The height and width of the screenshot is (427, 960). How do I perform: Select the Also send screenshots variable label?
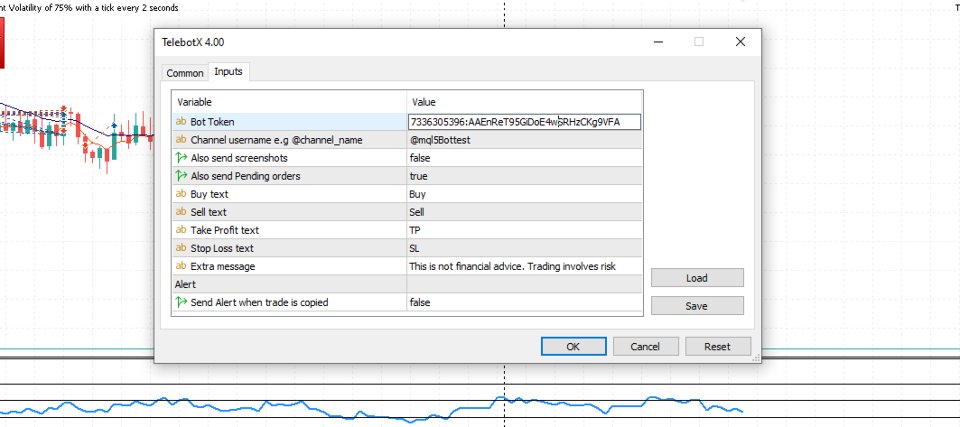click(x=239, y=158)
